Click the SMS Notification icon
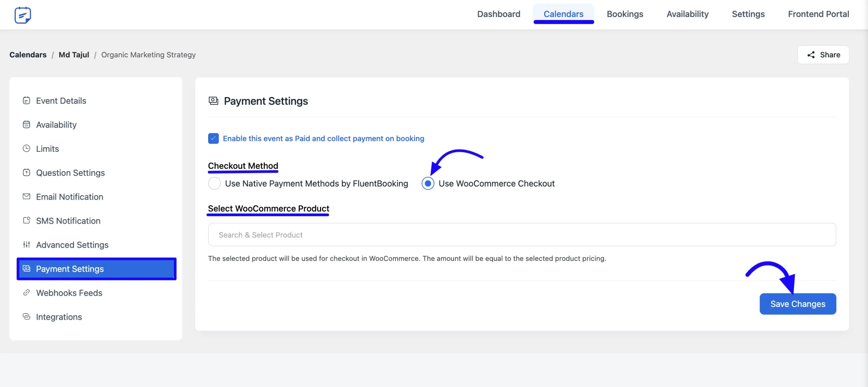The height and width of the screenshot is (387, 868). point(26,221)
